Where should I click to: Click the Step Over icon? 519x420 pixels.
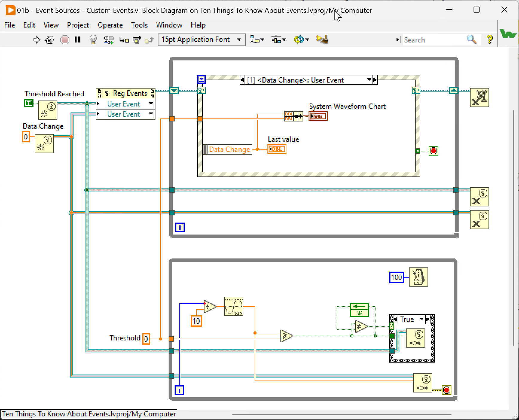pos(137,40)
